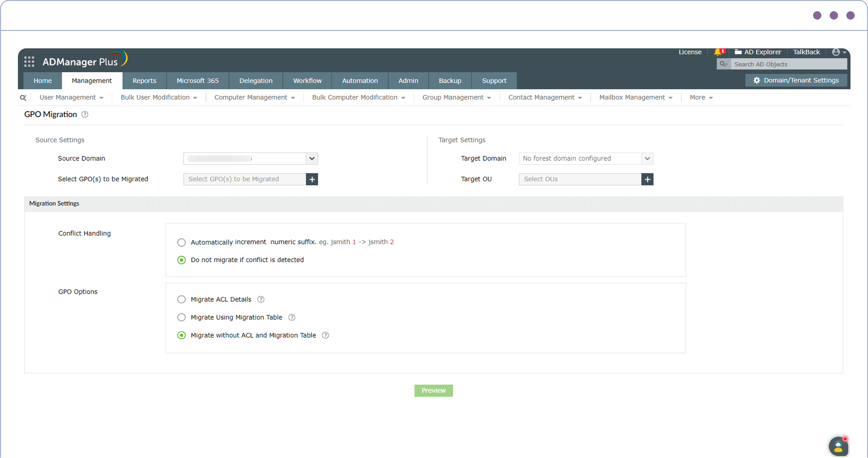
Task: Open the apps grid icon beside ADManager Plus logo
Action: [29, 61]
